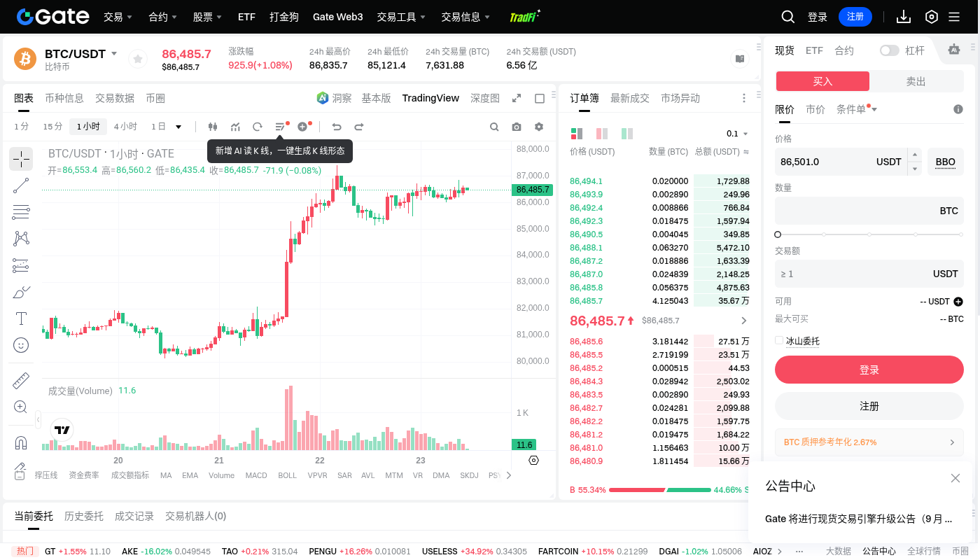980x560 pixels.
Task: Search symbol with chart toolbar magnifier
Action: click(494, 127)
